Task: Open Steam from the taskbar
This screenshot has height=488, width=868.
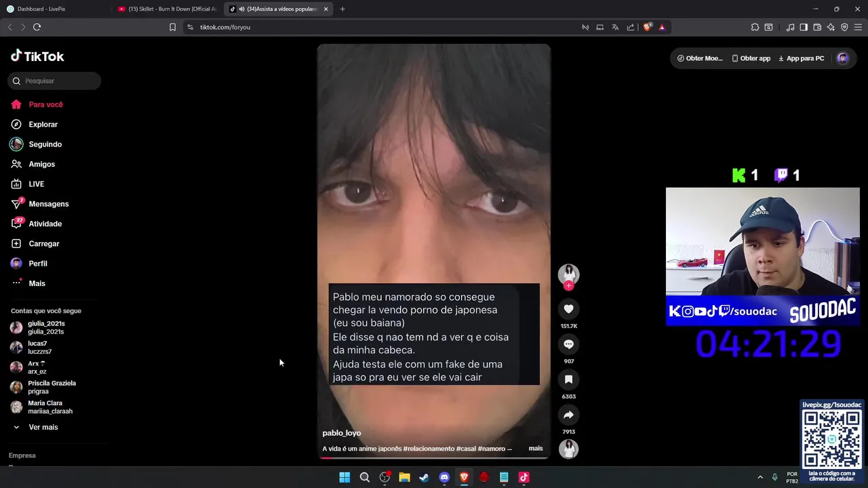Action: (424, 477)
